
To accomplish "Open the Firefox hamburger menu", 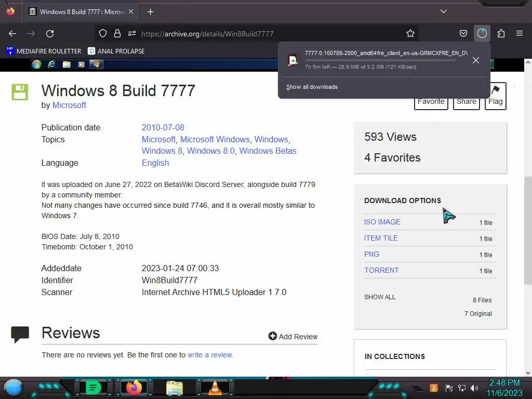I will pyautogui.click(x=519, y=34).
